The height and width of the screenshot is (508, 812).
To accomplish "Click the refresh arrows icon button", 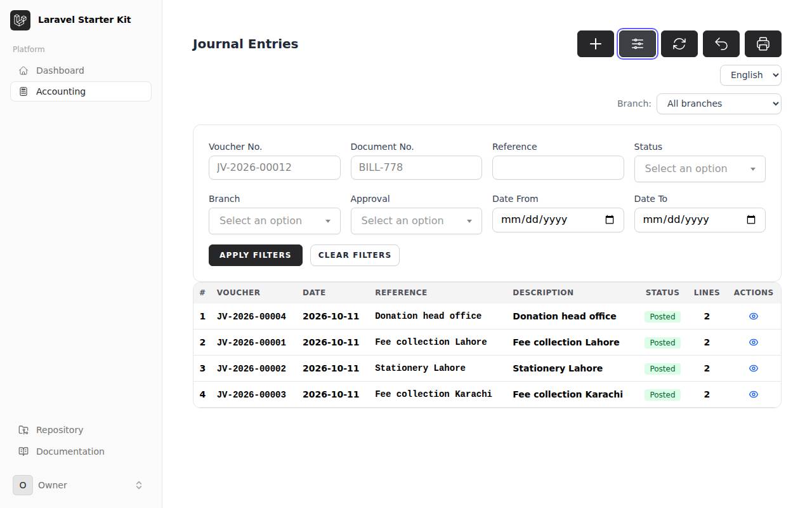I will [x=679, y=44].
